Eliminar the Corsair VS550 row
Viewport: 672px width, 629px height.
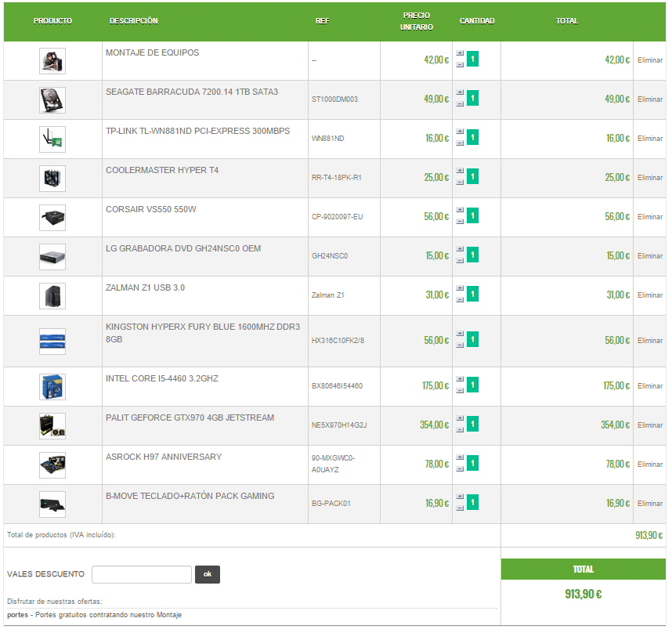[650, 216]
